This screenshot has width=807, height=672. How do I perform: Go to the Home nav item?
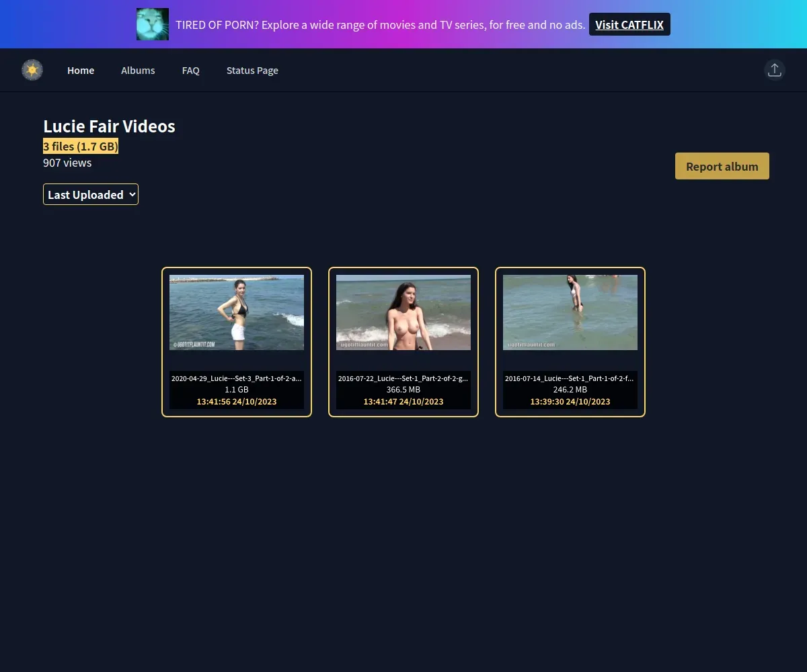tap(81, 71)
